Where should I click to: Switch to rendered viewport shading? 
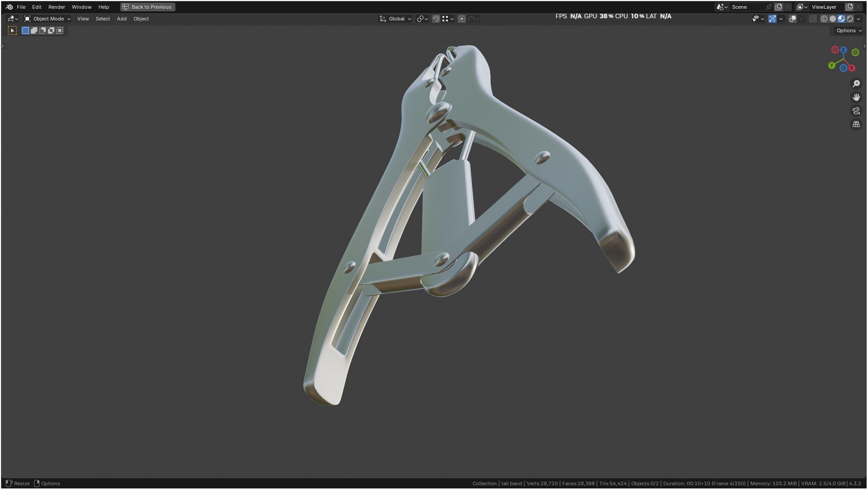(x=850, y=19)
